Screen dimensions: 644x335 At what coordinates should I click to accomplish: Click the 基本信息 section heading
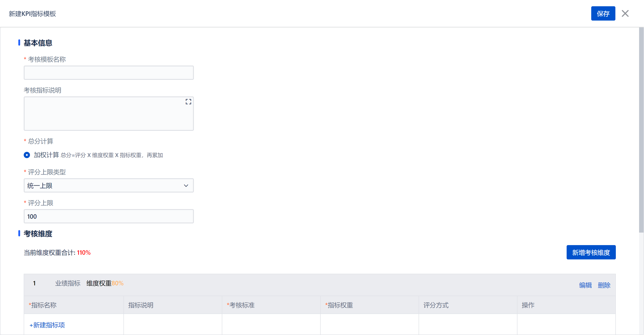pos(38,43)
